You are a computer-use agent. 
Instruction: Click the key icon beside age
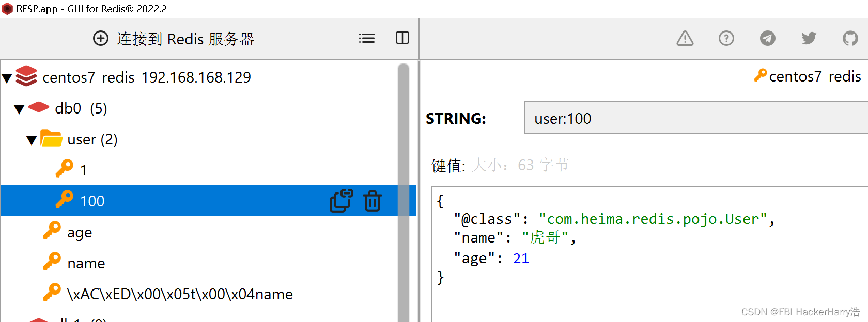pyautogui.click(x=52, y=231)
